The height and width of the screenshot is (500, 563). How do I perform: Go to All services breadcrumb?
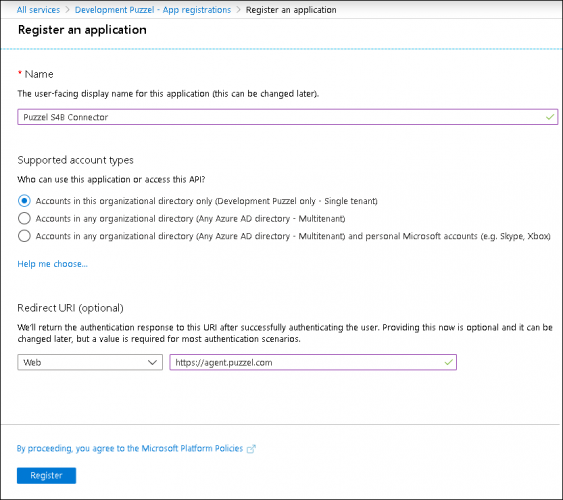38,10
